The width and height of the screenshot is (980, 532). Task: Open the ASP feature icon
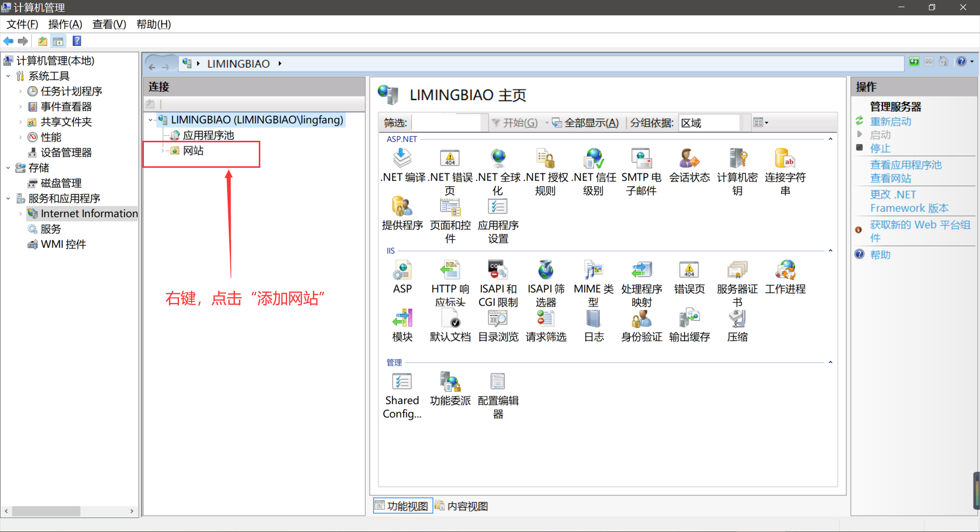coord(402,270)
